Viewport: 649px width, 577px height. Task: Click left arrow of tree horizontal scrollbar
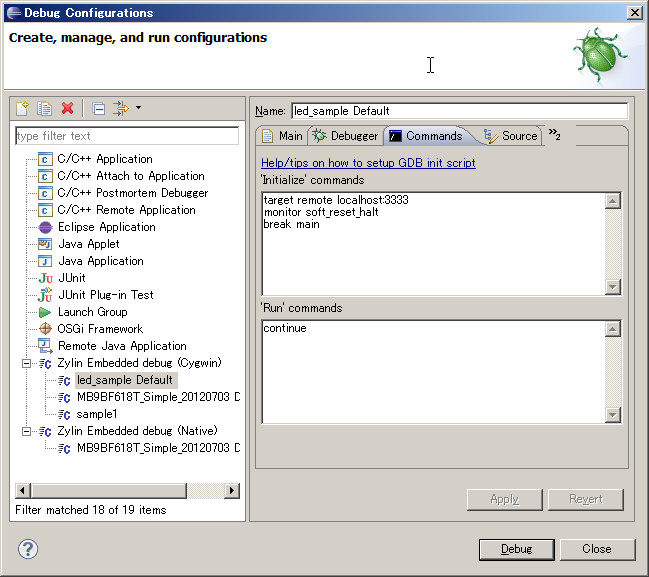pos(23,491)
